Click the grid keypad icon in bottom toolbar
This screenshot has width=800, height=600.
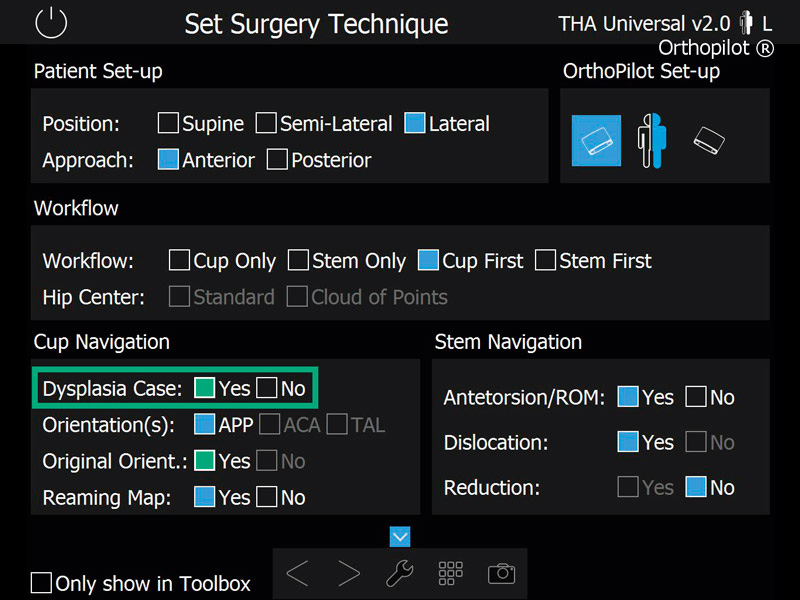[x=450, y=573]
